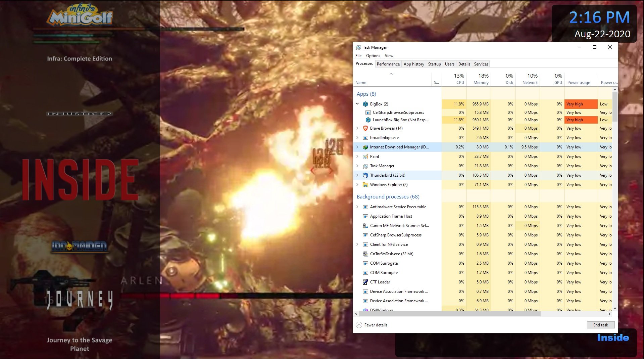Click the Windows Explorer folder icon
Screen dimensions: 644x359
coord(365,185)
